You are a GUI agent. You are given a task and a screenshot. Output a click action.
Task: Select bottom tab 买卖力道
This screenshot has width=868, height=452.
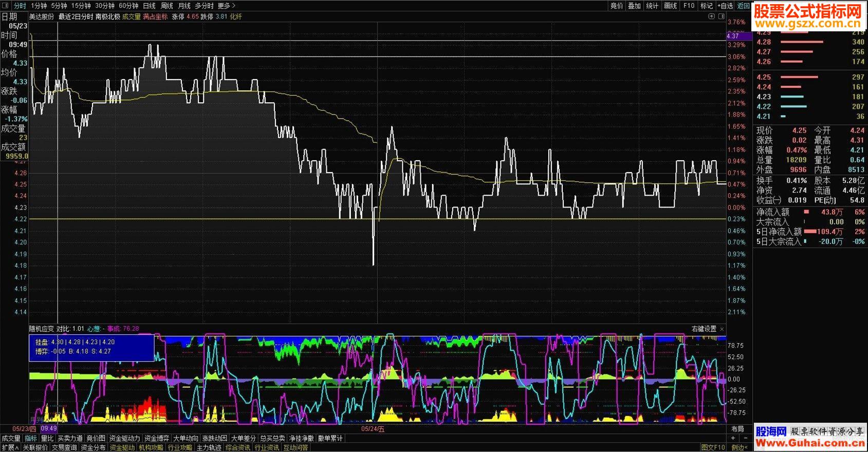pos(70,438)
